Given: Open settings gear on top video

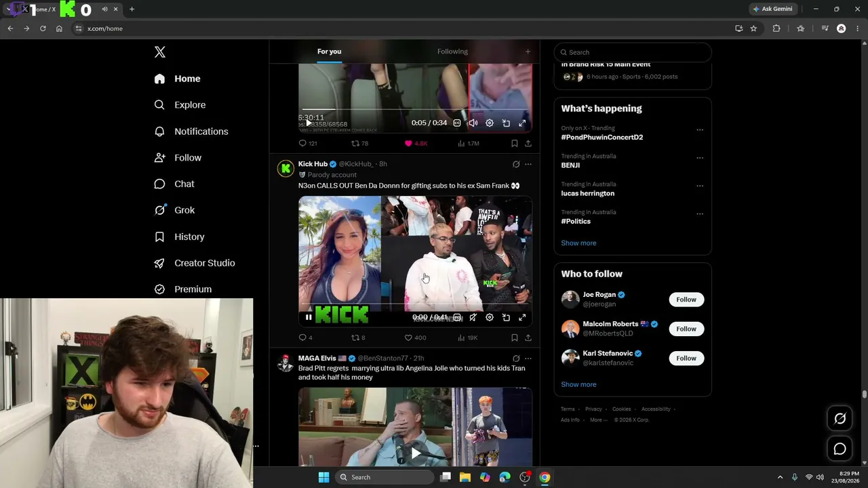Looking at the screenshot, I should (x=490, y=123).
